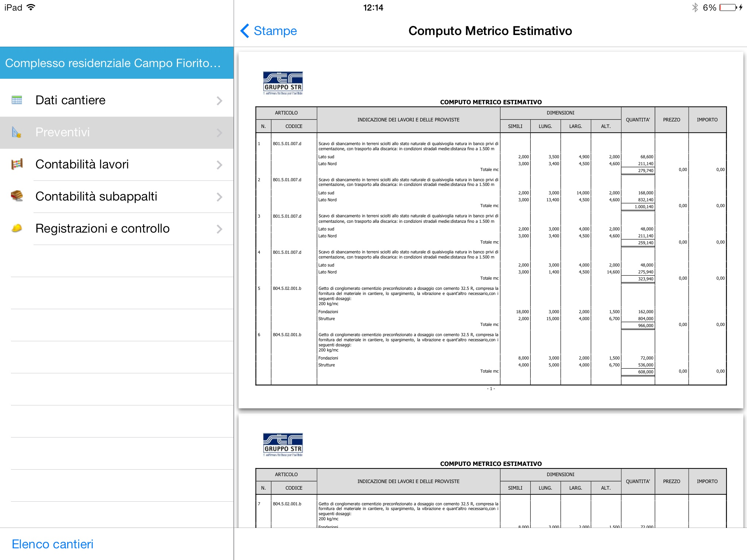Expand Registrazioni e controllo with its chevron
Screen dimensions: 747x560
pos(219,229)
